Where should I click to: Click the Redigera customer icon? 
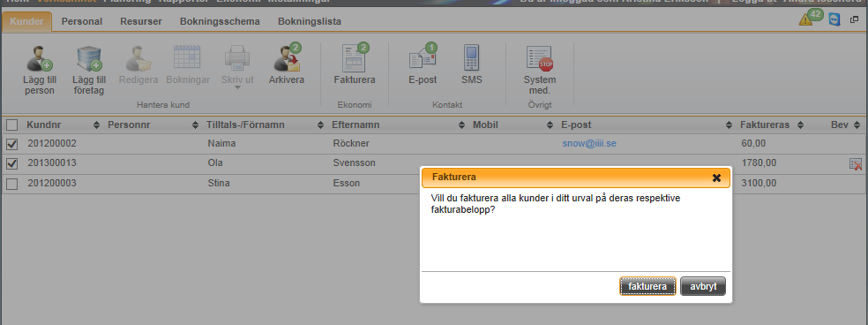coord(138,58)
